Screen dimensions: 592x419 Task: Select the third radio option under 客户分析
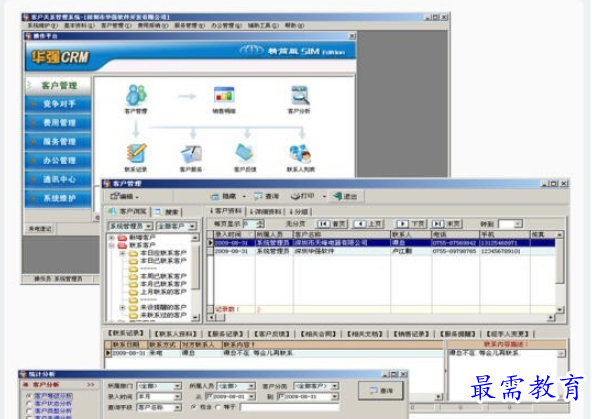[x=28, y=411]
